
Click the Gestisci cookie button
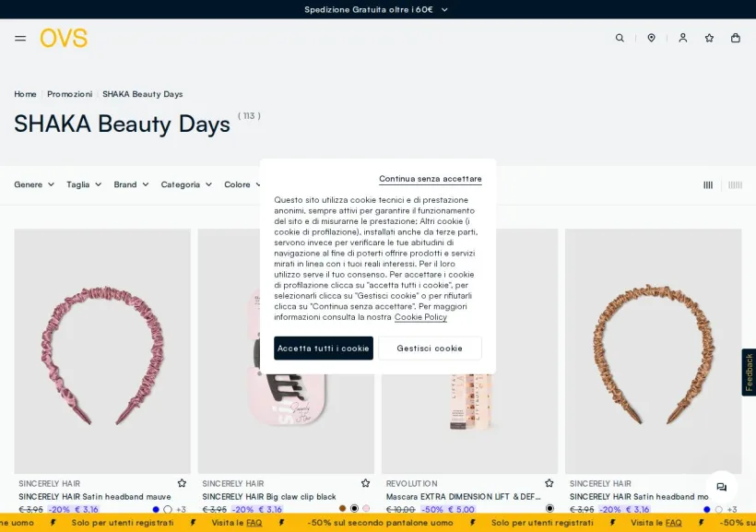coord(430,349)
